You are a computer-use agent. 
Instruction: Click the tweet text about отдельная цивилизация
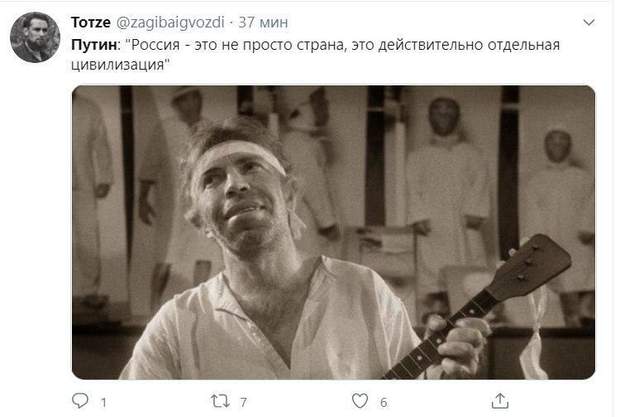pyautogui.click(x=316, y=54)
